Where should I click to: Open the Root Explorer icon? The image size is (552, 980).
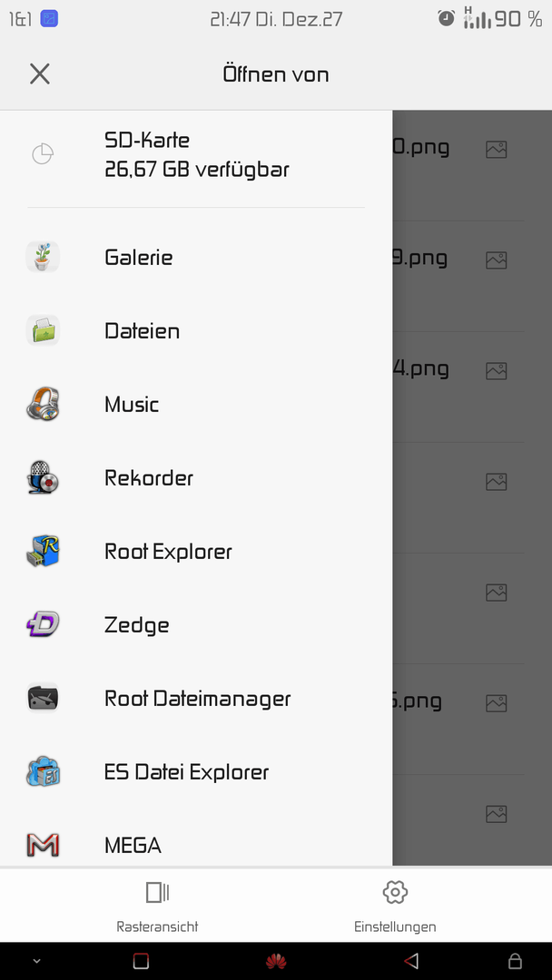[x=43, y=552]
